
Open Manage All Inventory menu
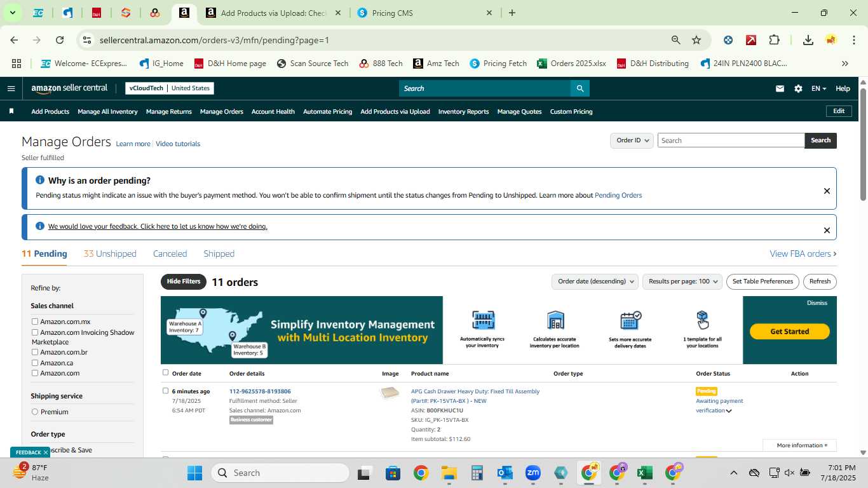107,111
